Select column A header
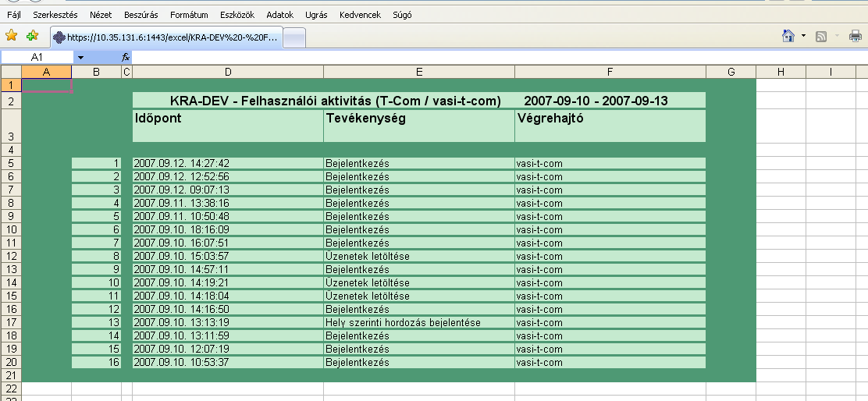 point(47,71)
